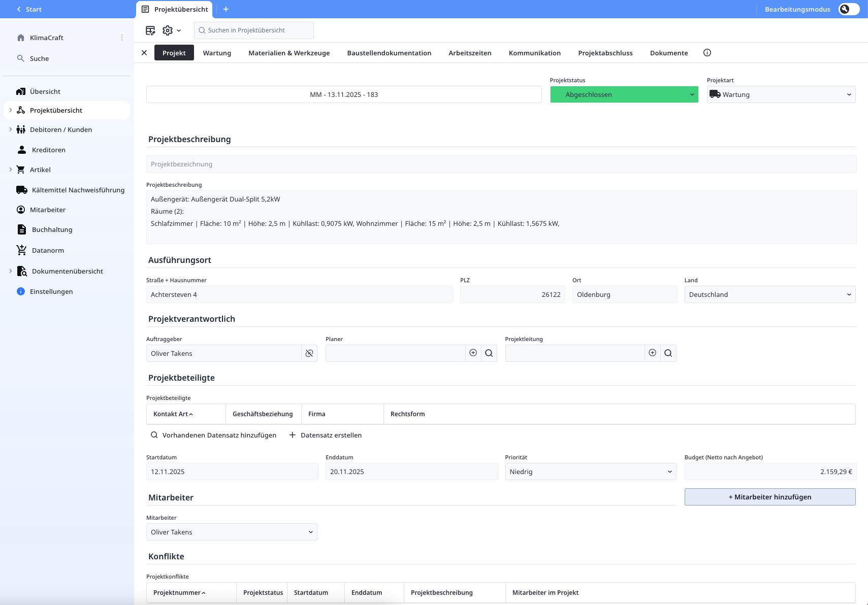Toggle the Bearbeitungsmodus switch

(848, 9)
